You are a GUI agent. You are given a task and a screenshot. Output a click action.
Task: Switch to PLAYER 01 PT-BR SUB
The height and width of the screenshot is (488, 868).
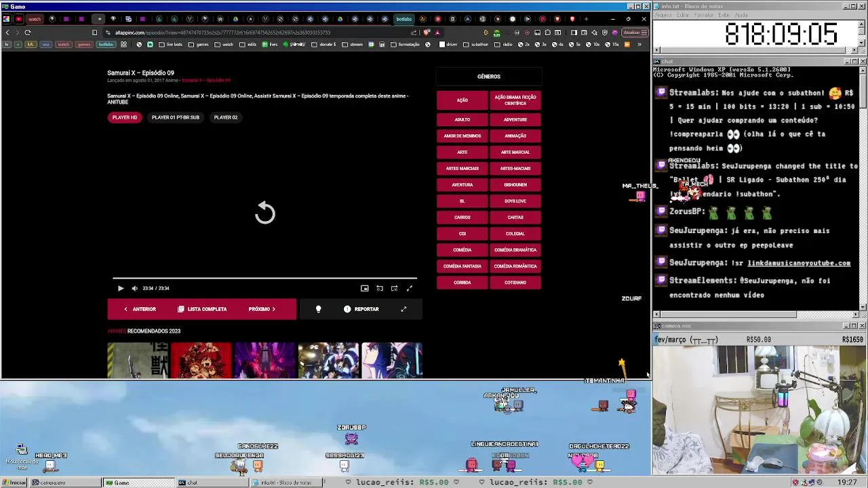tap(176, 117)
